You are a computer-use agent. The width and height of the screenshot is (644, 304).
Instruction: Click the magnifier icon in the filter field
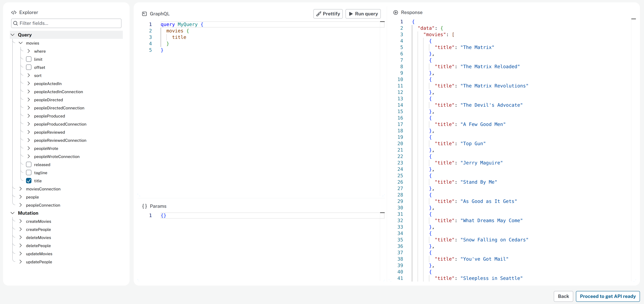tap(16, 23)
